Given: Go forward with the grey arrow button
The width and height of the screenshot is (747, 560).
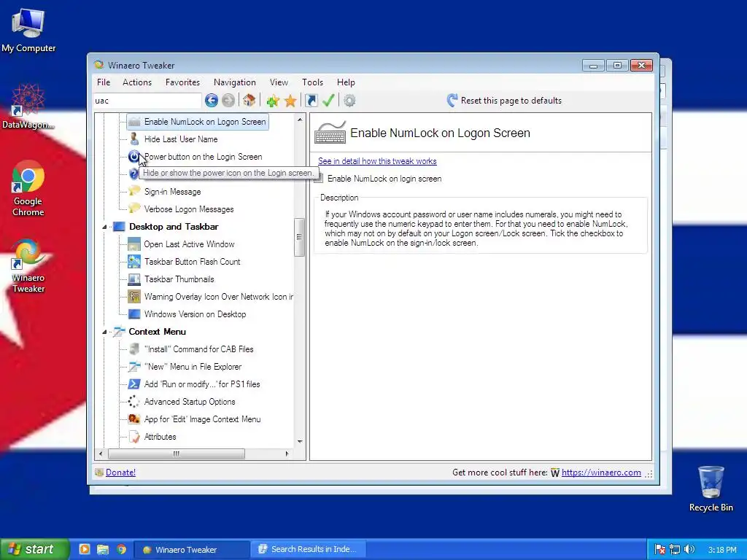Looking at the screenshot, I should pos(228,101).
